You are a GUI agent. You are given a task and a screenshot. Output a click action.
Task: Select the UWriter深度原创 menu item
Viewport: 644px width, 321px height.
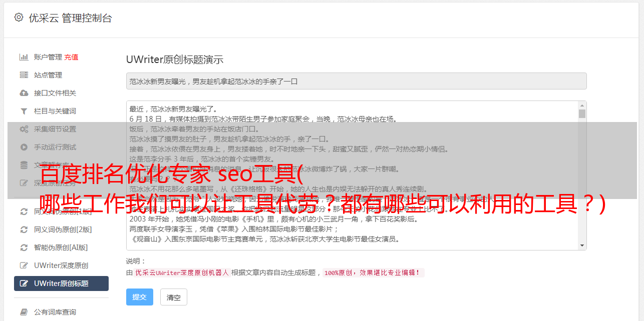click(61, 265)
